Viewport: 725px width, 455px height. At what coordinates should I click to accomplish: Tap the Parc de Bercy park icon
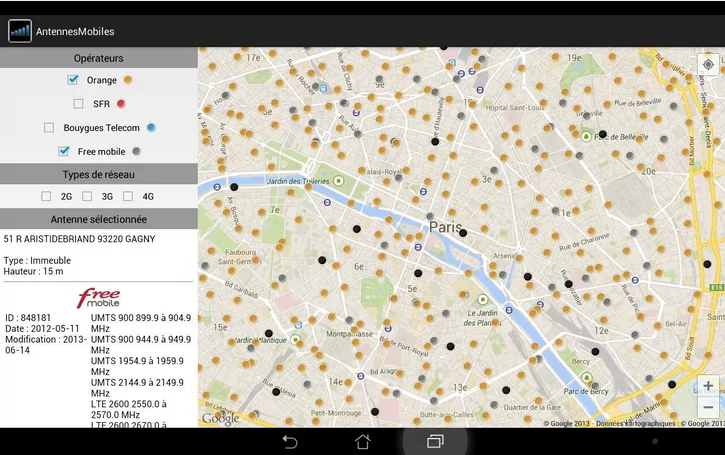pyautogui.click(x=587, y=378)
